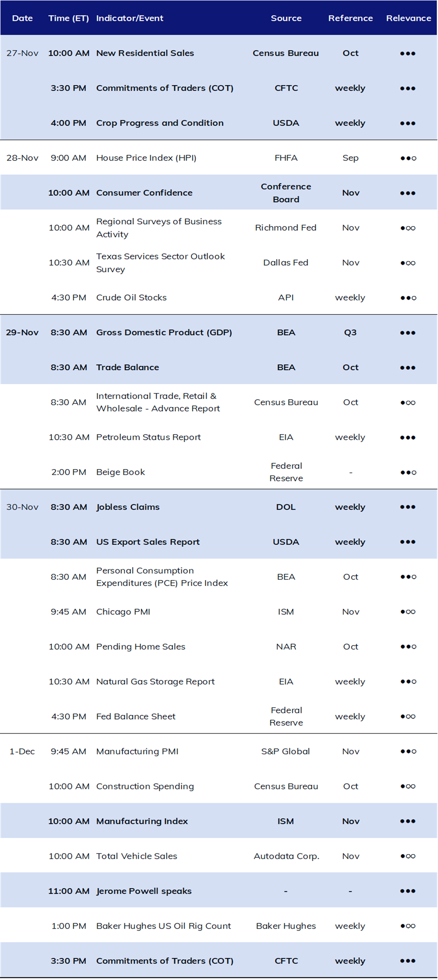Click the Indicator/Event column header

(x=130, y=18)
